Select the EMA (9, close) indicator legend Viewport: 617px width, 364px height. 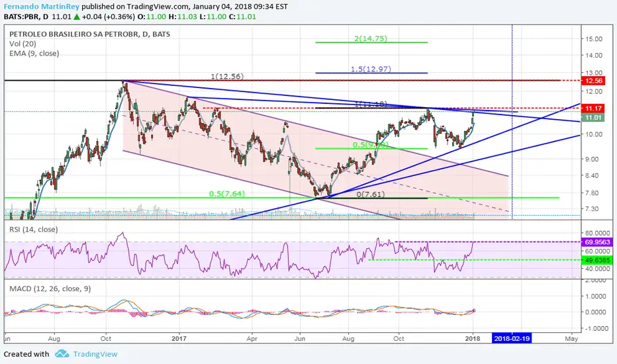34,53
